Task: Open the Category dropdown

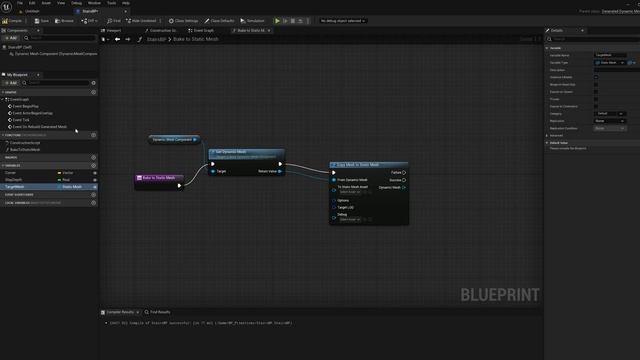Action: (610, 114)
